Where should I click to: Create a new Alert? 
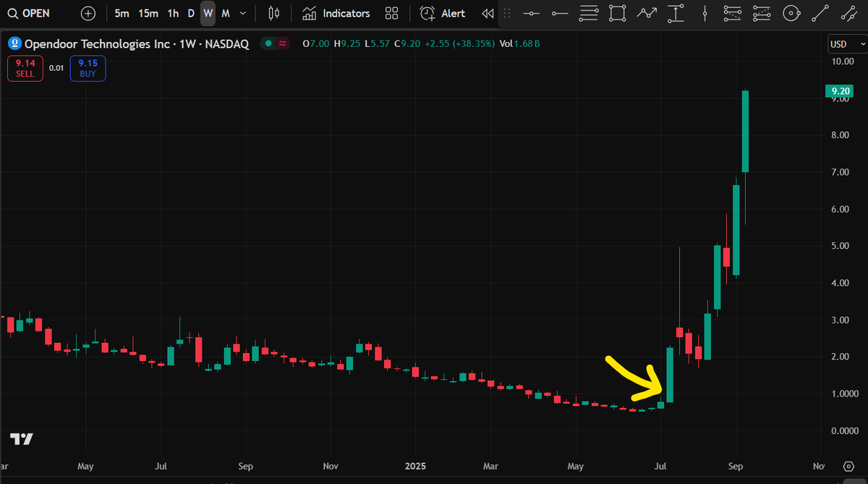[443, 13]
